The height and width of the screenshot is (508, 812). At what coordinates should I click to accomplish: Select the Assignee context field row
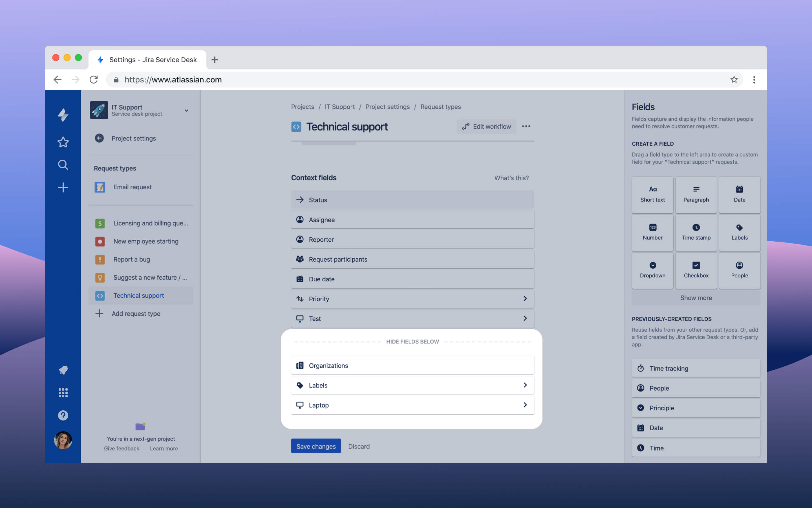click(412, 220)
